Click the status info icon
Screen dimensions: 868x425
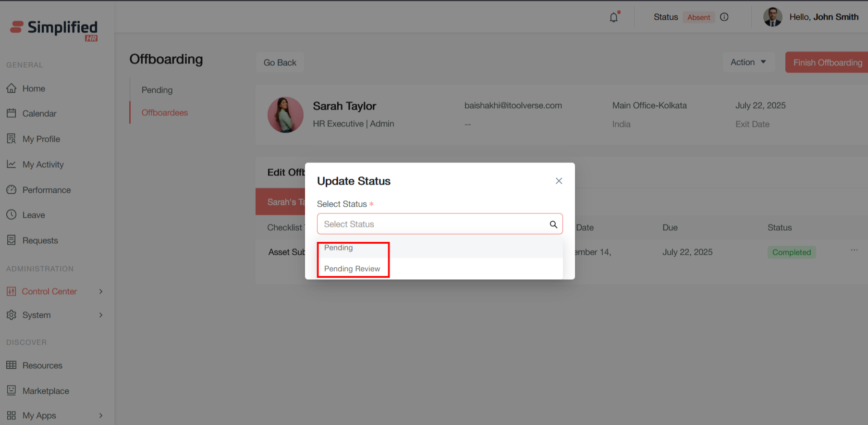pos(724,17)
